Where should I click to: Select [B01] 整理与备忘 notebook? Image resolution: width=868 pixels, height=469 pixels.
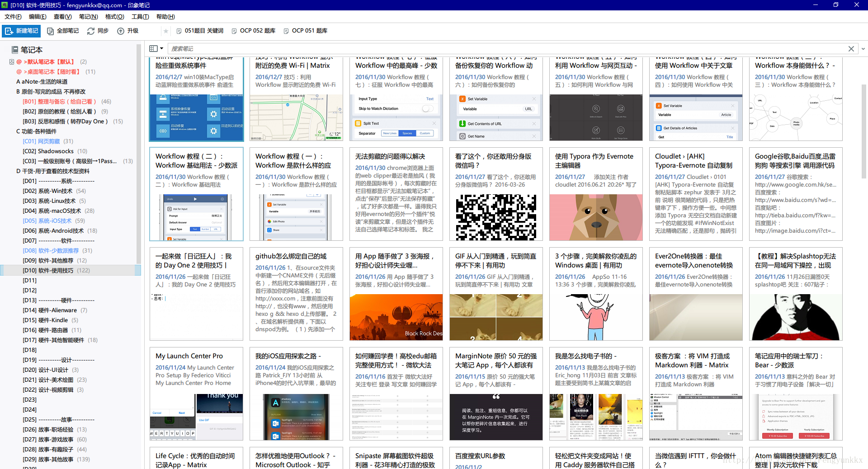pyautogui.click(x=67, y=102)
